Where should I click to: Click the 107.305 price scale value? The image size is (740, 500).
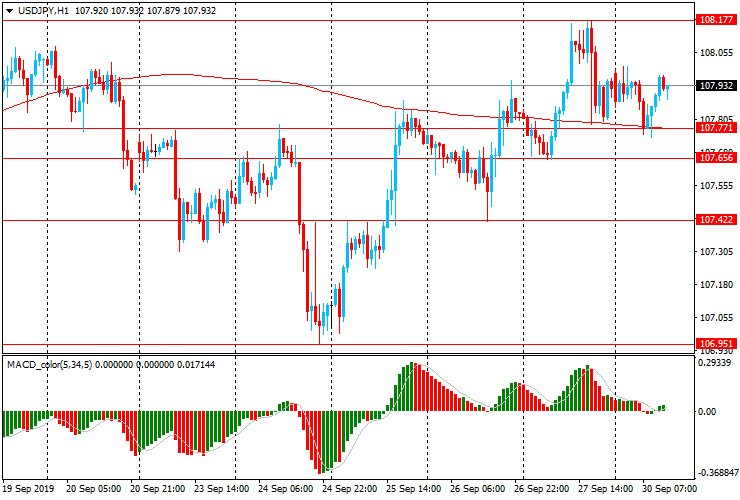click(x=715, y=252)
